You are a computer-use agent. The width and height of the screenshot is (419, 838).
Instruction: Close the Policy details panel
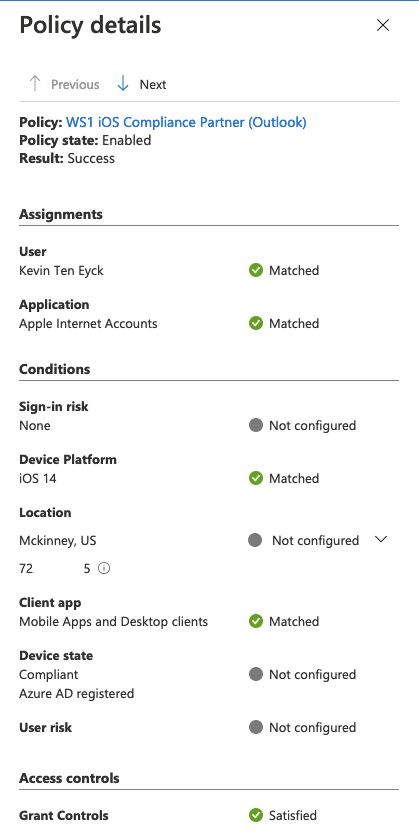(x=383, y=25)
